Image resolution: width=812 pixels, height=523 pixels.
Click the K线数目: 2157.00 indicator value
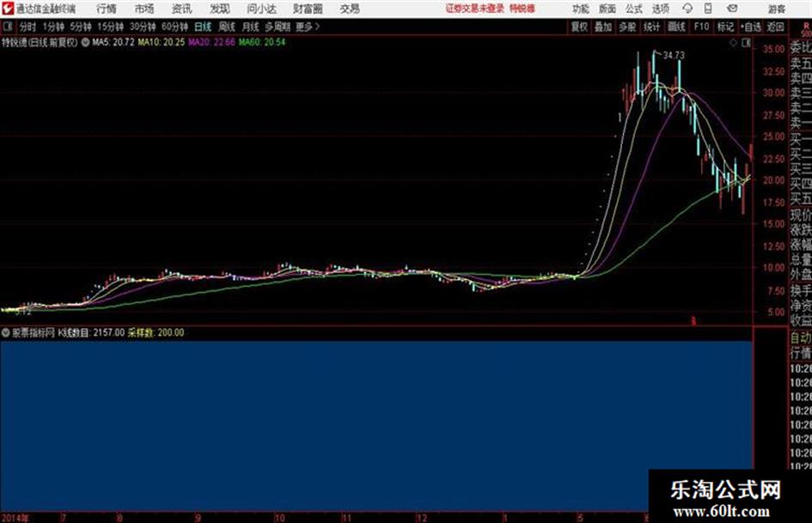(x=91, y=333)
